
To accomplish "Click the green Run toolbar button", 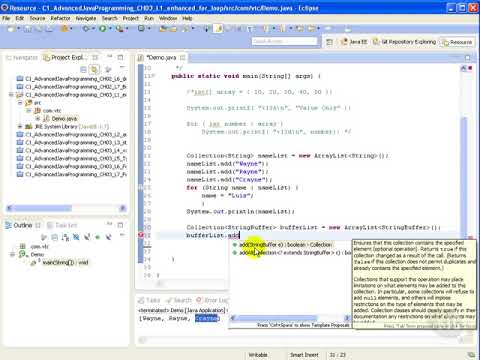I will pyautogui.click(x=102, y=29).
